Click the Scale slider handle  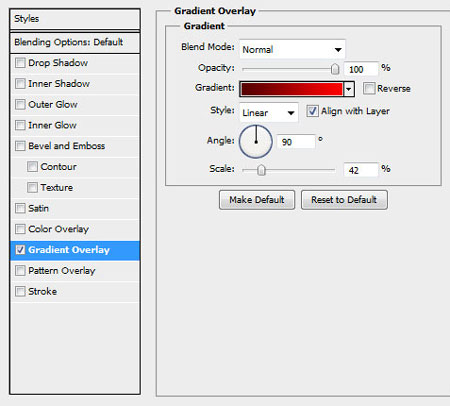[x=261, y=170]
